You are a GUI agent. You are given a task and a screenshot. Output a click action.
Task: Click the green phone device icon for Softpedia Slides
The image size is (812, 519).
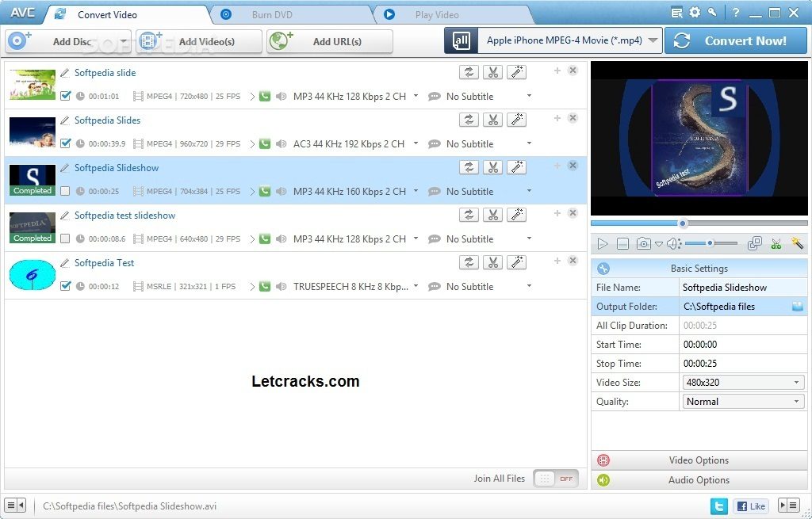(265, 144)
